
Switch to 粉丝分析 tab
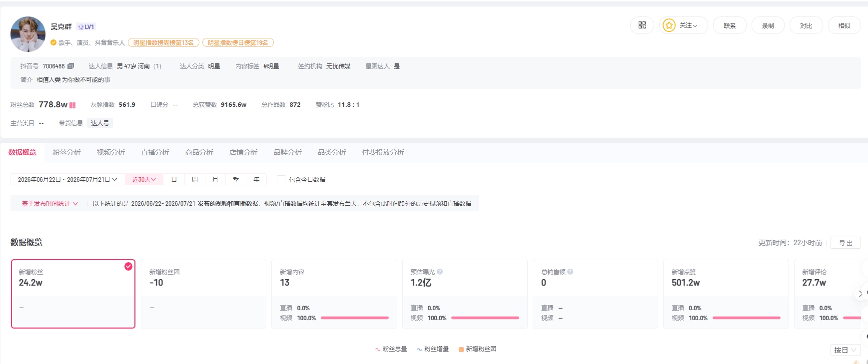point(66,152)
